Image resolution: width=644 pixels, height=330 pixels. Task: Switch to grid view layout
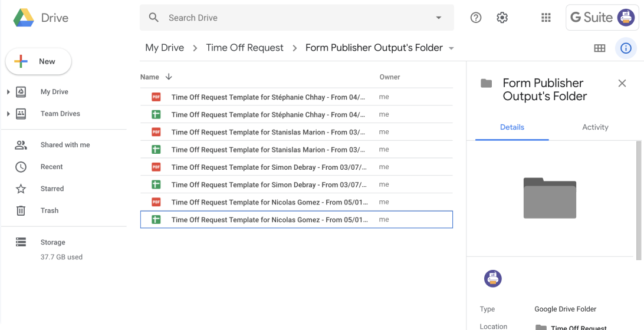click(600, 48)
